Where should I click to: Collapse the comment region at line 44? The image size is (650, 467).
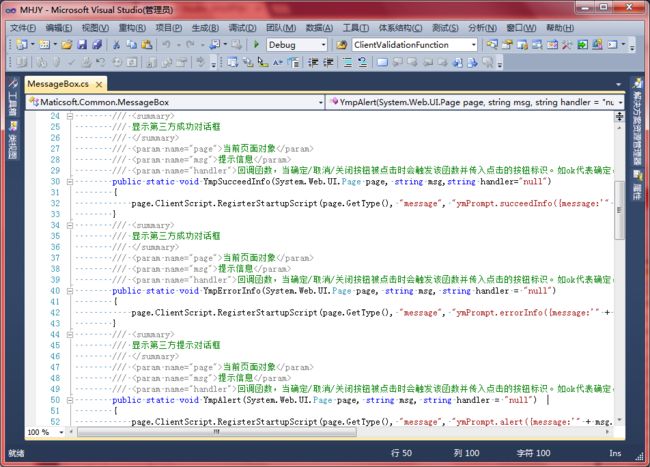70,334
